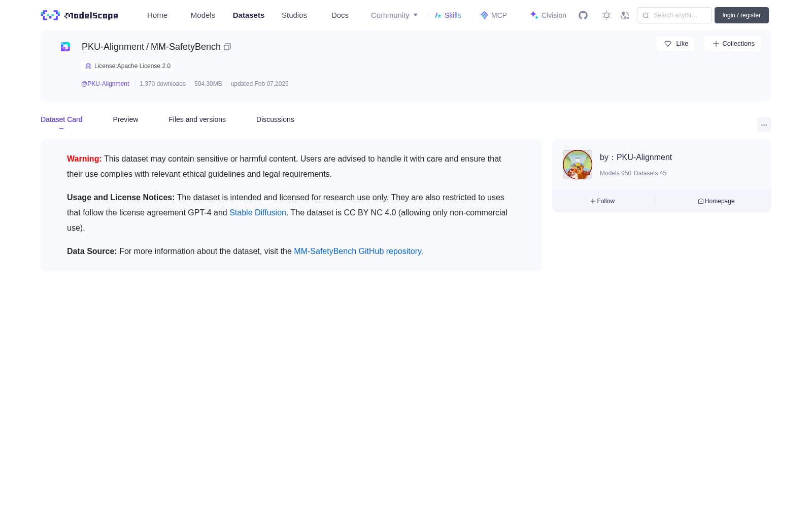Click the License: Apache License 2.0 tag
Viewport: 812px width, 508px height.
(x=127, y=66)
